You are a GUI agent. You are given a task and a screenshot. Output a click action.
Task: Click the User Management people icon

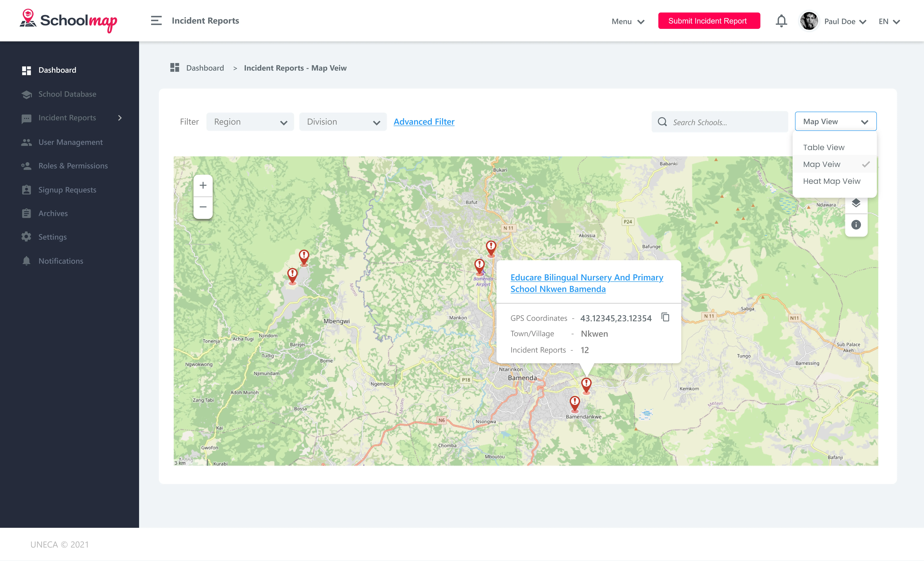pos(26,143)
